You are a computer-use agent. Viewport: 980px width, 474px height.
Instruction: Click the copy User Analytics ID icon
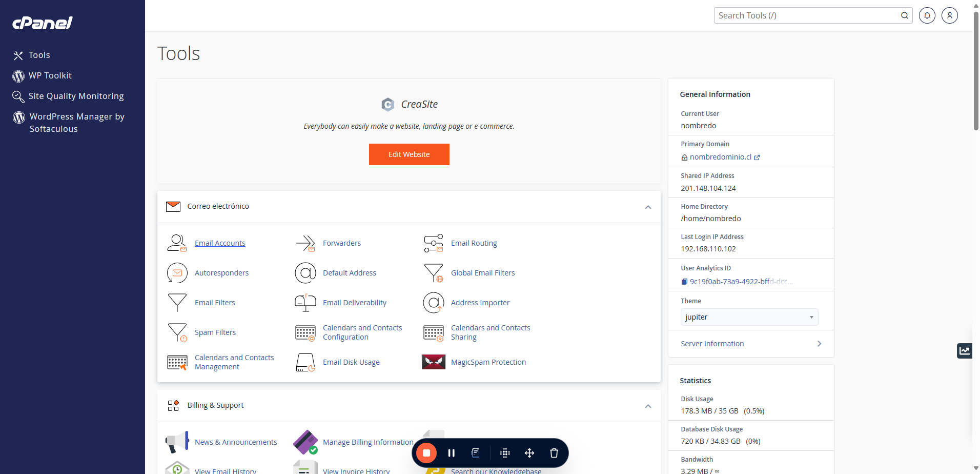click(684, 282)
